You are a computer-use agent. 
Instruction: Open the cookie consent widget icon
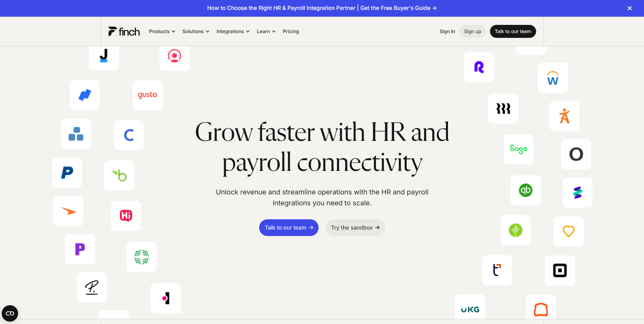pyautogui.click(x=10, y=313)
